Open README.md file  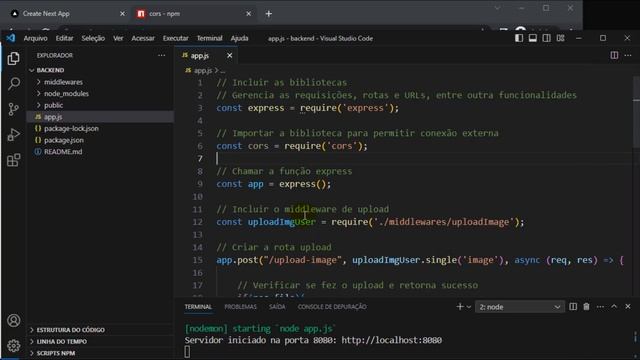100,151
